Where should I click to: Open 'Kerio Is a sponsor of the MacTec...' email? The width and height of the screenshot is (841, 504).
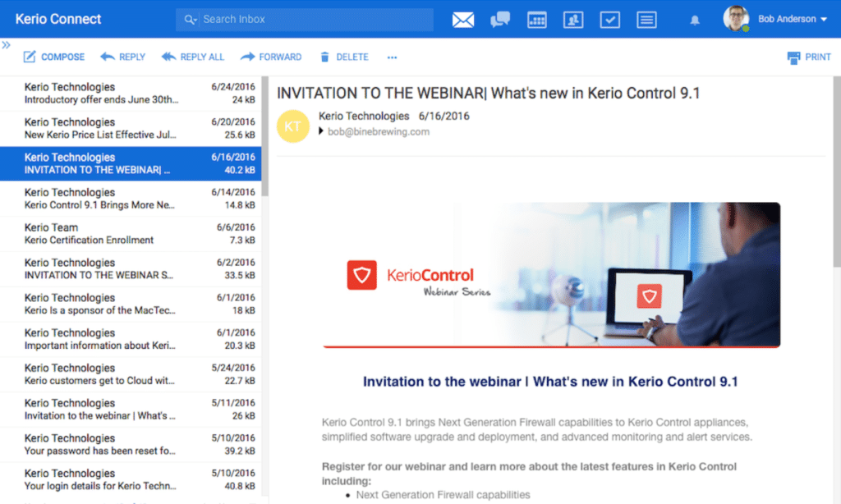[x=131, y=304]
